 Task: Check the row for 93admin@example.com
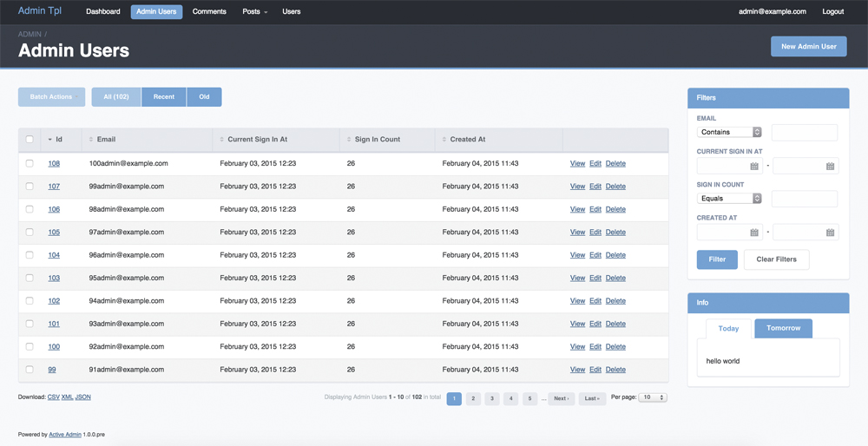[30, 324]
